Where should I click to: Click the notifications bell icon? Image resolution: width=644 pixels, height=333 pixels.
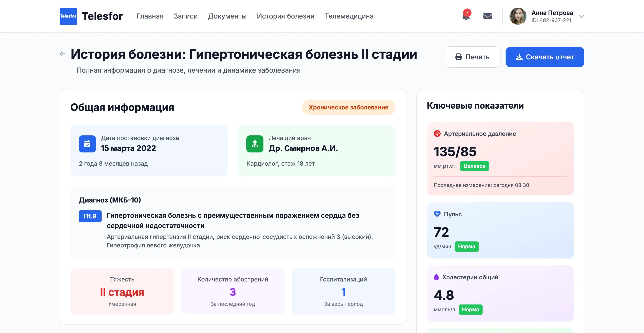[x=466, y=16]
